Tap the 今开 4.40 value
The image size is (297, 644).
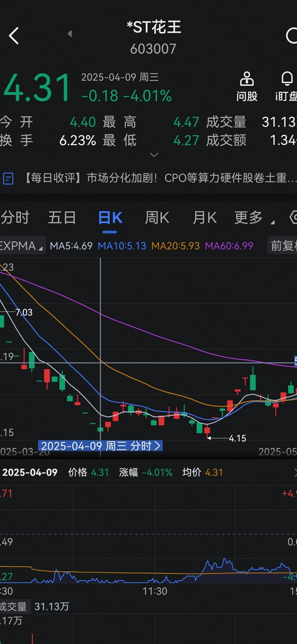(83, 122)
